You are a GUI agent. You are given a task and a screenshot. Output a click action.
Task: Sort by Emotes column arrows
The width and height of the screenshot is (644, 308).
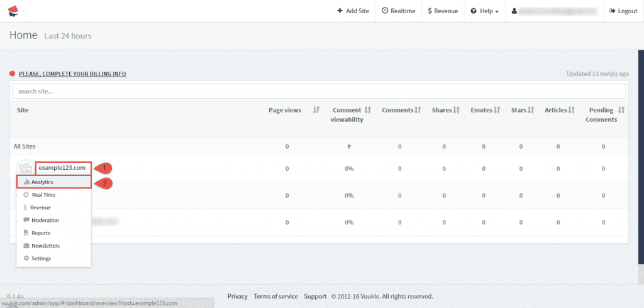497,110
